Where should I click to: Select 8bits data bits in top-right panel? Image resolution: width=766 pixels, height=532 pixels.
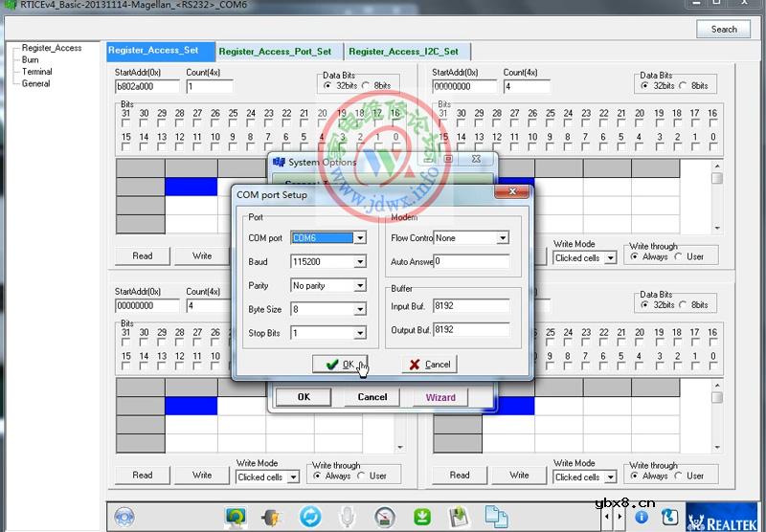pyautogui.click(x=687, y=86)
